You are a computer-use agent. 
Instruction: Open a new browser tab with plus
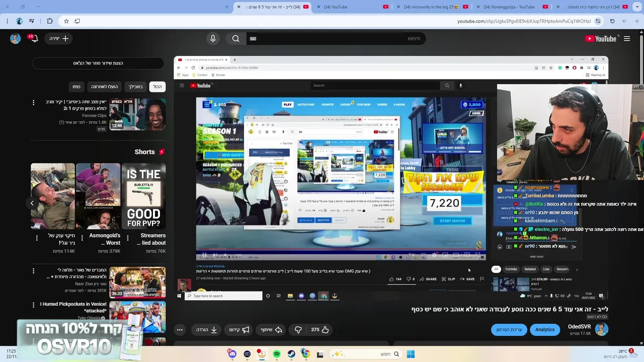227,7
